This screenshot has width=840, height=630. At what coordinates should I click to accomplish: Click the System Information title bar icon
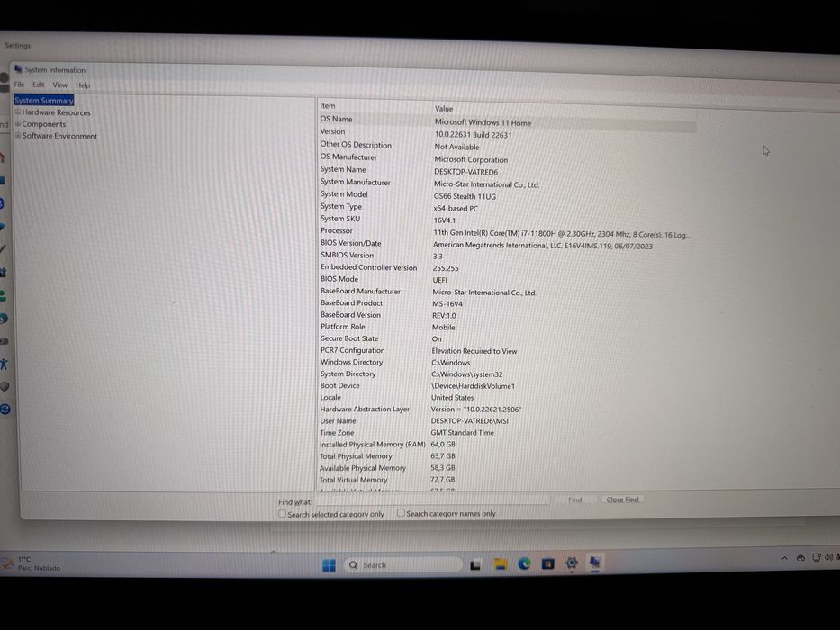click(x=18, y=69)
